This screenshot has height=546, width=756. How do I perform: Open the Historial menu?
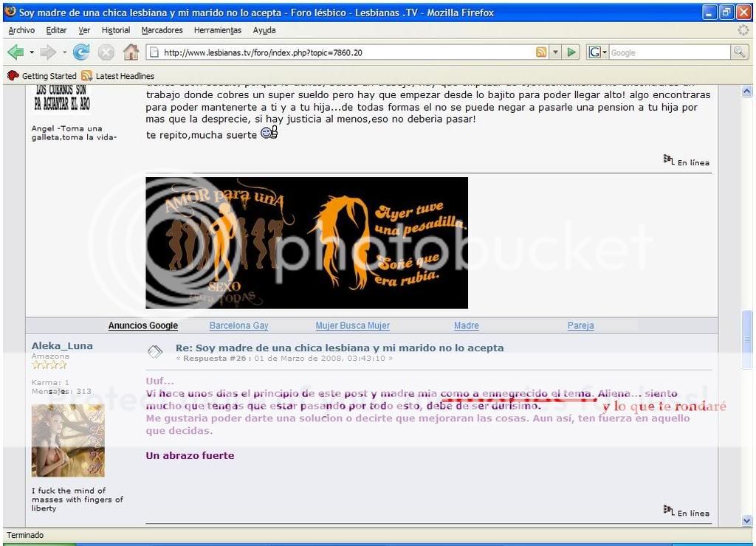116,30
